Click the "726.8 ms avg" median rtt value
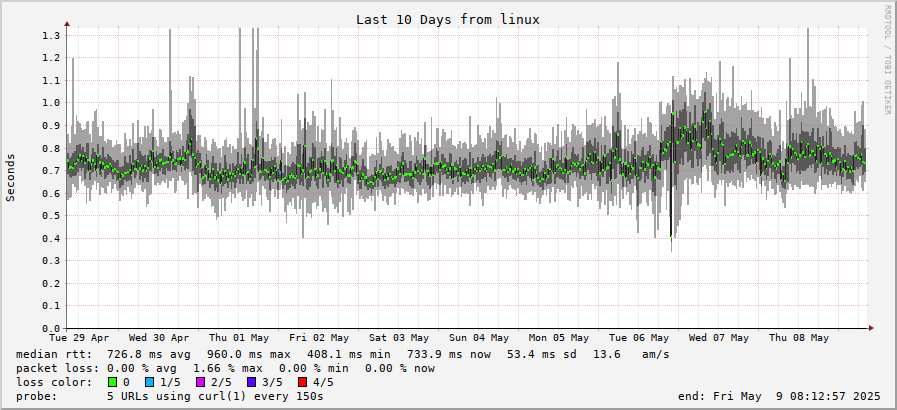Viewport: 897px width, 410px height. (x=149, y=355)
